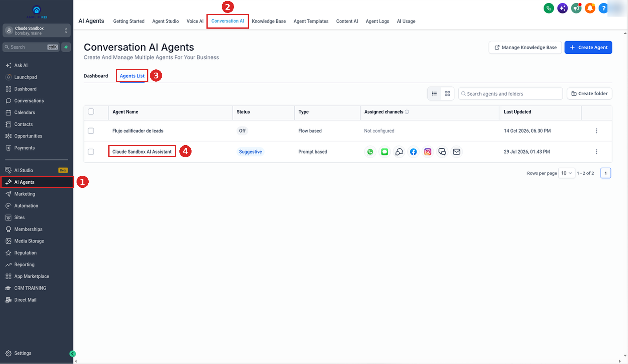Image resolution: width=628 pixels, height=364 pixels.
Task: Click the sidebar Search box
Action: (x=31, y=47)
